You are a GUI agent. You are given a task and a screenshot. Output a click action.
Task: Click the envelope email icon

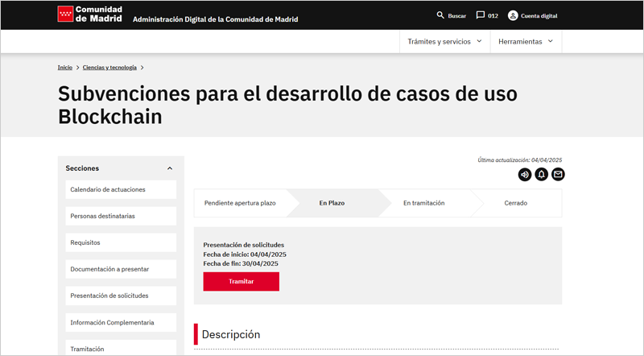(x=558, y=174)
